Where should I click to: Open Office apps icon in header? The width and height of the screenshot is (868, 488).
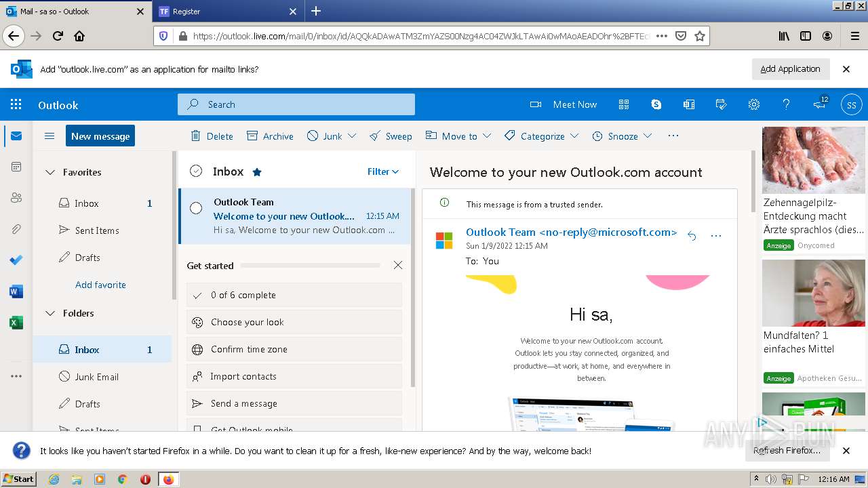pos(689,104)
